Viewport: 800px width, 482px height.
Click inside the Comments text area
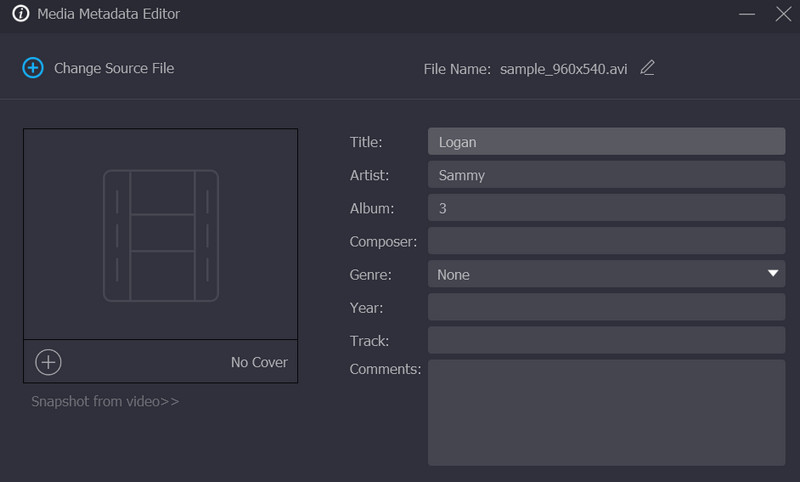pyautogui.click(x=605, y=412)
